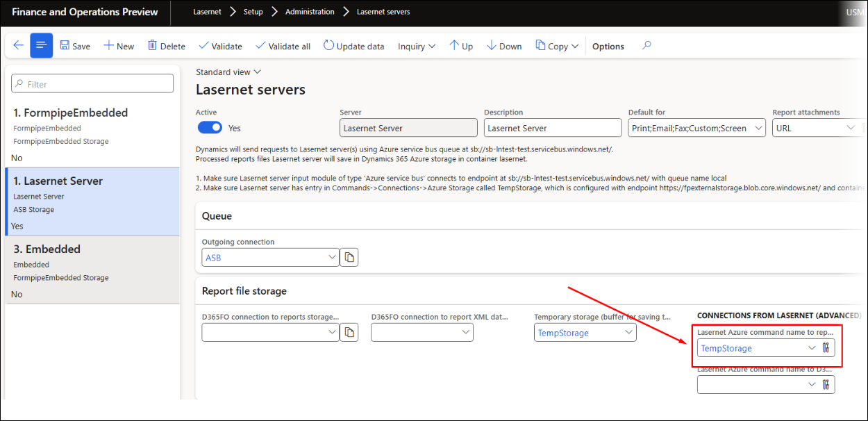Move server Up in list

tap(461, 46)
